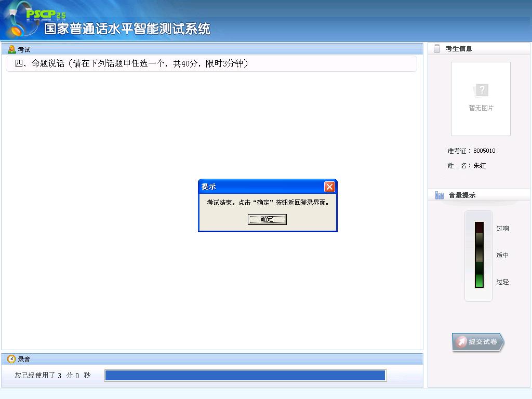The width and height of the screenshot is (532, 399).
Task: Click the bar-chart icon beside 音量提示
Action: point(440,195)
